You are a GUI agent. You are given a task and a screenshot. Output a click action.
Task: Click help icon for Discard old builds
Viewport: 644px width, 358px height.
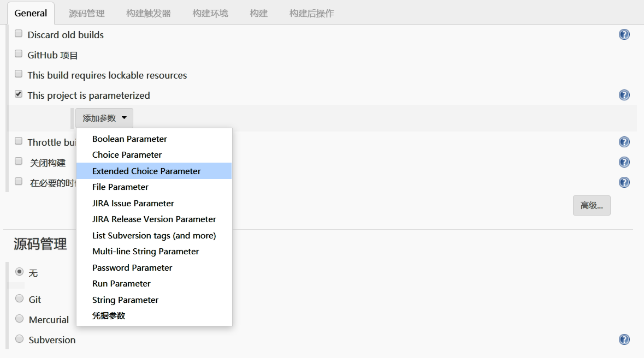pos(624,34)
